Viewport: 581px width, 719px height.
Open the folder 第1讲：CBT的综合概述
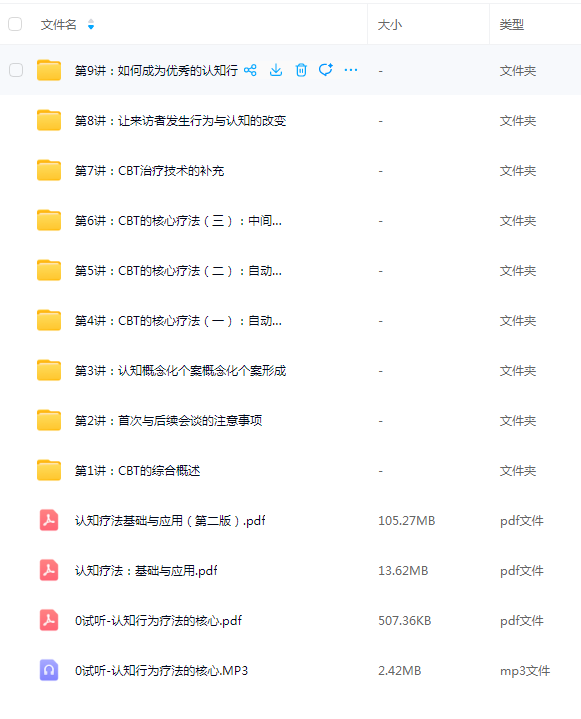(x=138, y=470)
